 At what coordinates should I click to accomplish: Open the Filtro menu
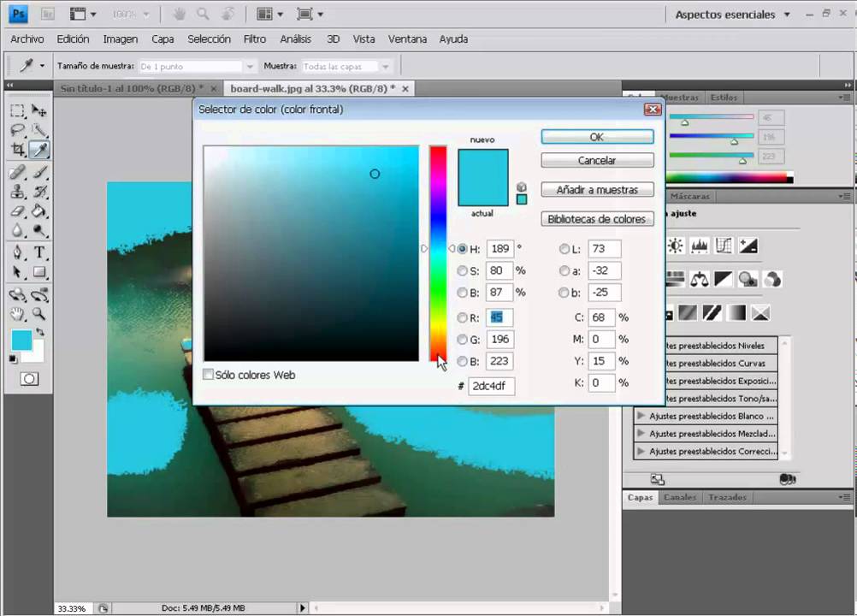(x=254, y=39)
